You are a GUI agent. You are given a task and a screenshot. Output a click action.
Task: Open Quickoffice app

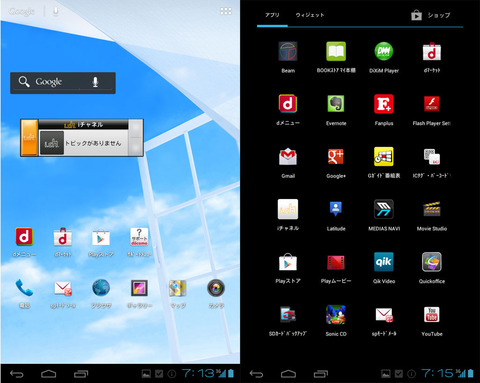click(432, 262)
